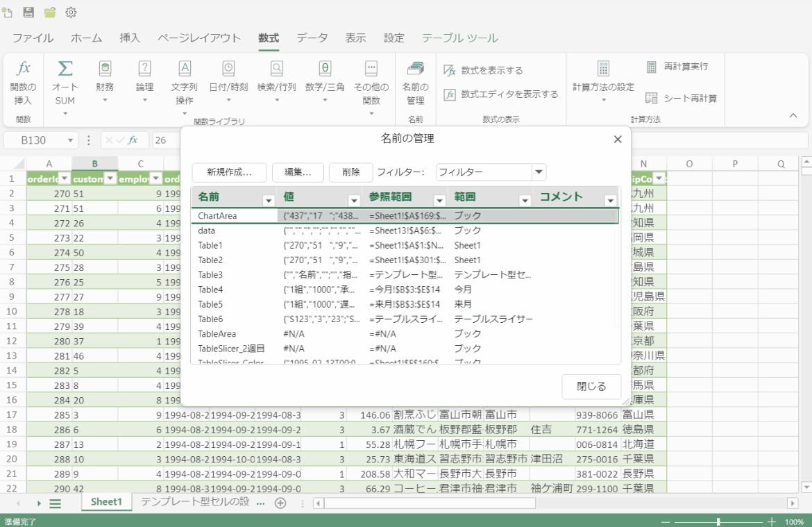Close the 名前の管理 dialog with X
This screenshot has width=812, height=527.
click(617, 140)
